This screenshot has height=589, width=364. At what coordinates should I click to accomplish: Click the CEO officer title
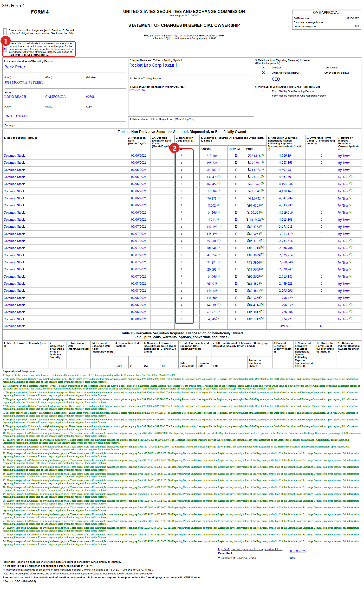[x=276, y=79]
